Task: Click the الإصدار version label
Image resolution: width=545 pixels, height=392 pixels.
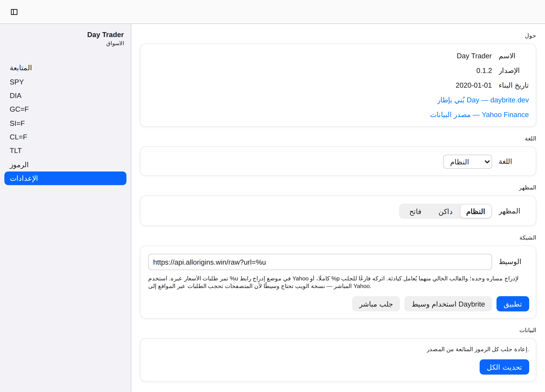Action: [x=509, y=71]
